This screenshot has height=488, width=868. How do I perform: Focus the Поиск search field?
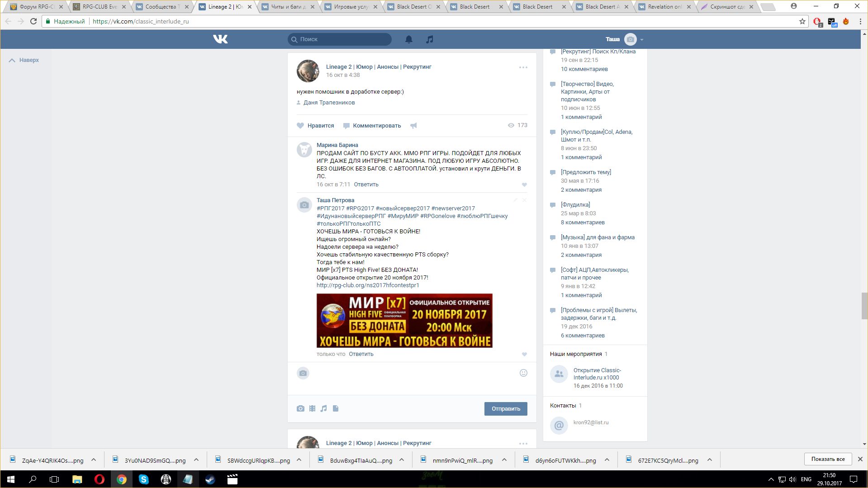(340, 39)
